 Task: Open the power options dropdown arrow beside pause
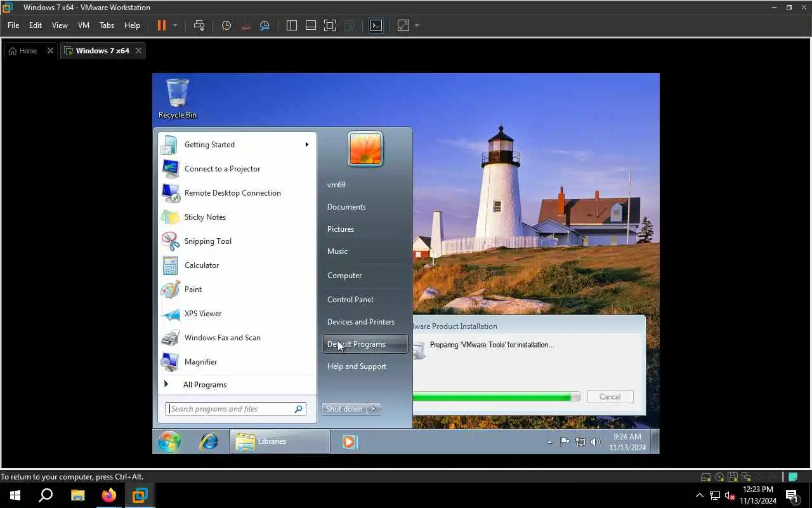tap(175, 25)
